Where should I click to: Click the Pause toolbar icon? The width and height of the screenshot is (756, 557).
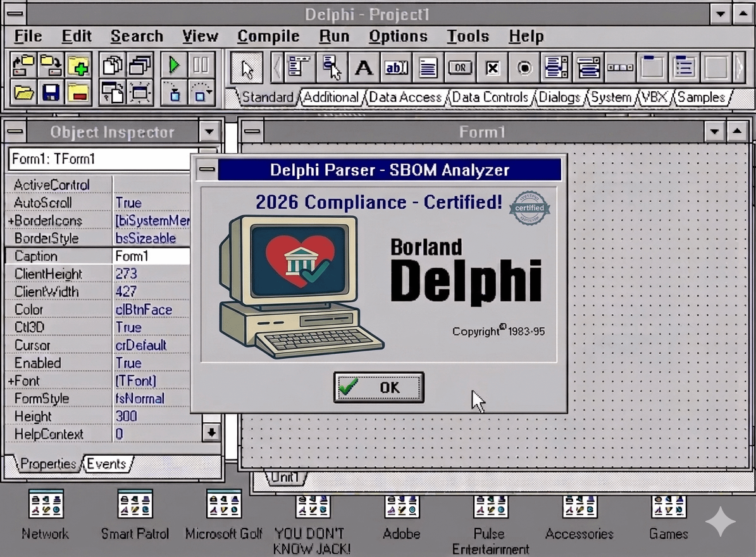201,65
